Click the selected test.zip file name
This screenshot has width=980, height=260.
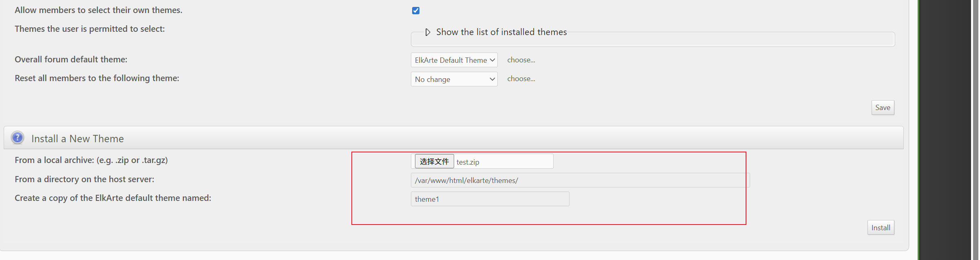[x=468, y=162]
